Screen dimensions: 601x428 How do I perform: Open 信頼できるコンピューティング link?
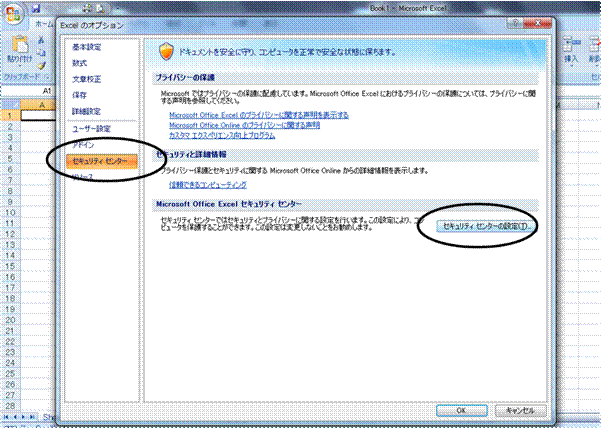(208, 185)
